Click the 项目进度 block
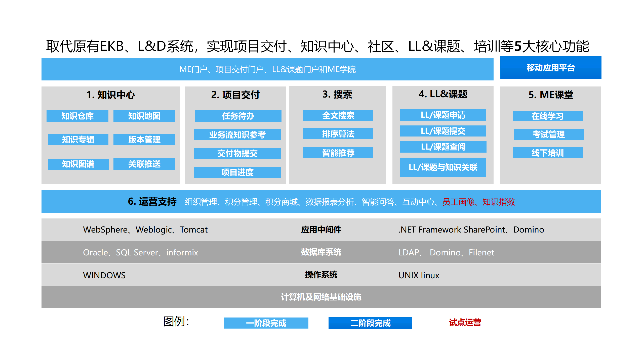This screenshot has width=644, height=362. click(x=237, y=172)
